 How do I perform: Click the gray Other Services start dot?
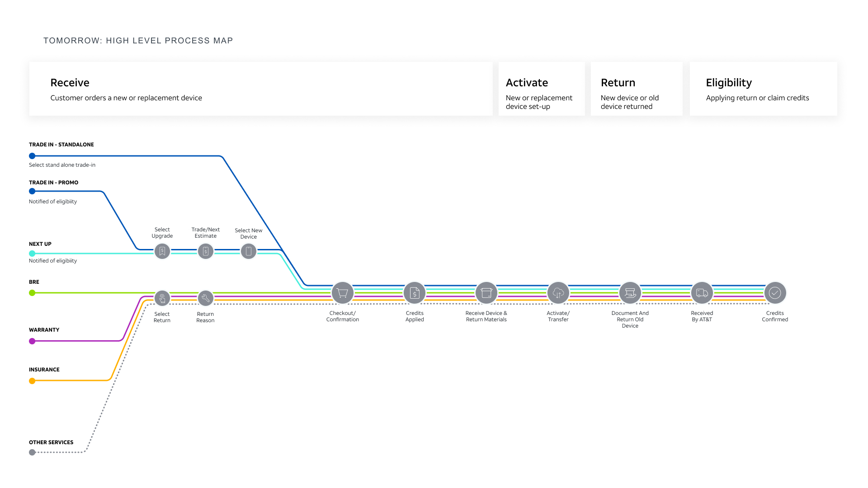(32, 452)
